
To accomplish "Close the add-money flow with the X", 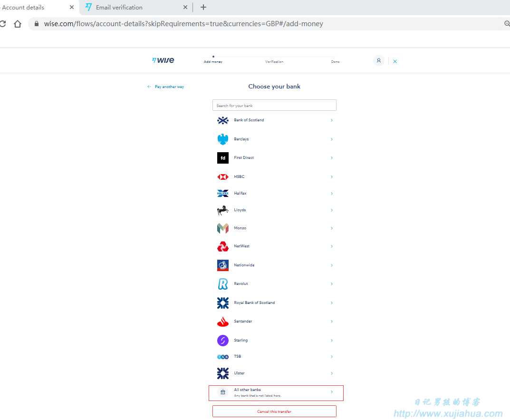I will point(395,61).
